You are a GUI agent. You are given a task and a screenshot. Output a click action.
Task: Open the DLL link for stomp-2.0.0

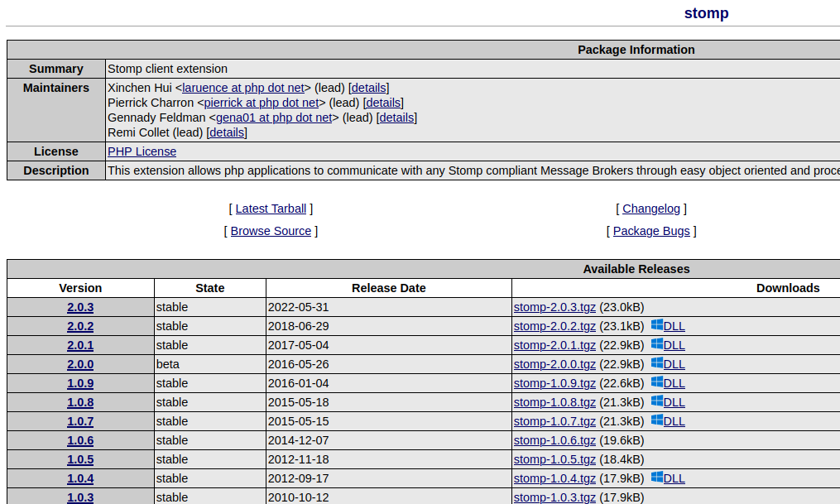pos(674,364)
